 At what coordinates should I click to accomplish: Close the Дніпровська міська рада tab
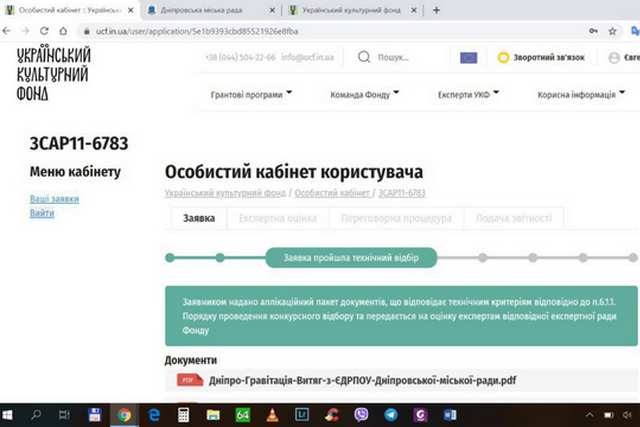pos(272,10)
